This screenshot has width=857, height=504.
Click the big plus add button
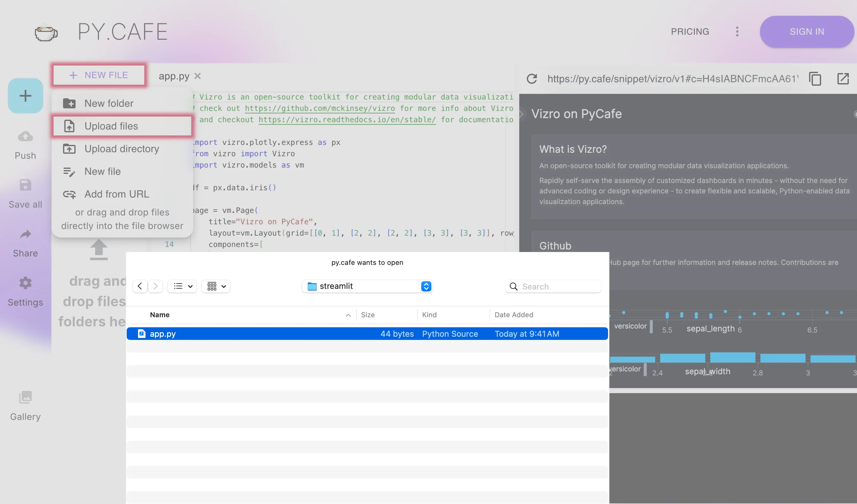[x=26, y=96]
